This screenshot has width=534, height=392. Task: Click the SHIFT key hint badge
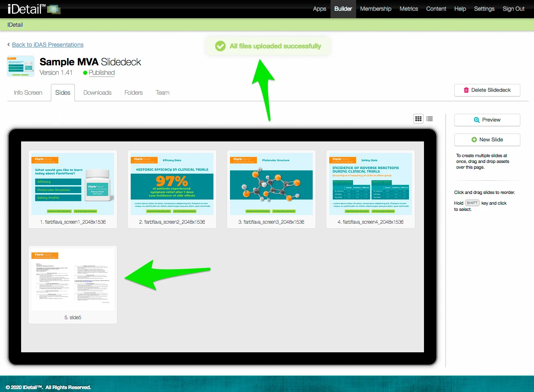pyautogui.click(x=472, y=203)
